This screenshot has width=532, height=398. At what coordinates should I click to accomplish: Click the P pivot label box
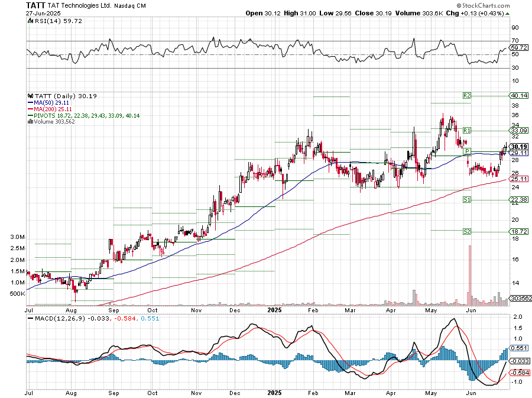point(467,151)
